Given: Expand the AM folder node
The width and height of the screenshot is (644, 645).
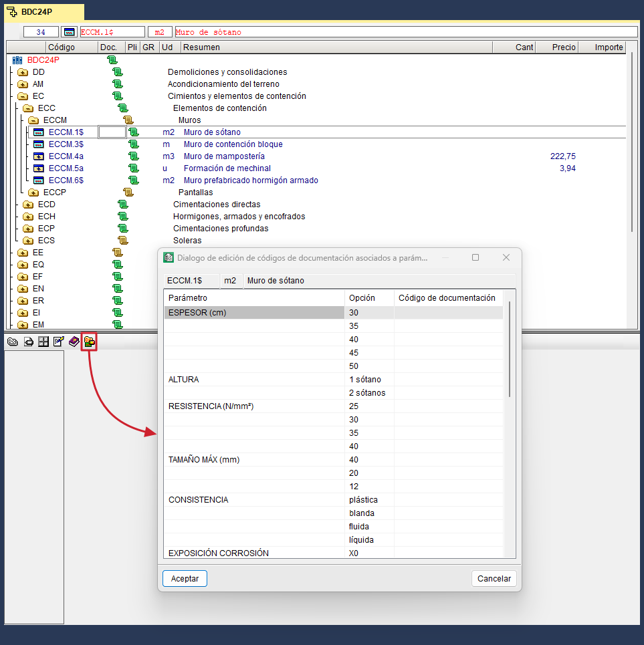Looking at the screenshot, I should pos(23,84).
